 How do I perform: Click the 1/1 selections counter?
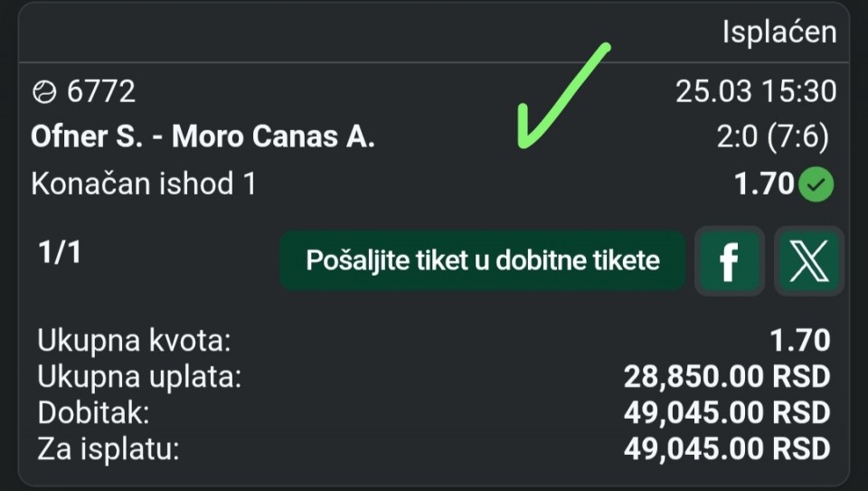(60, 252)
